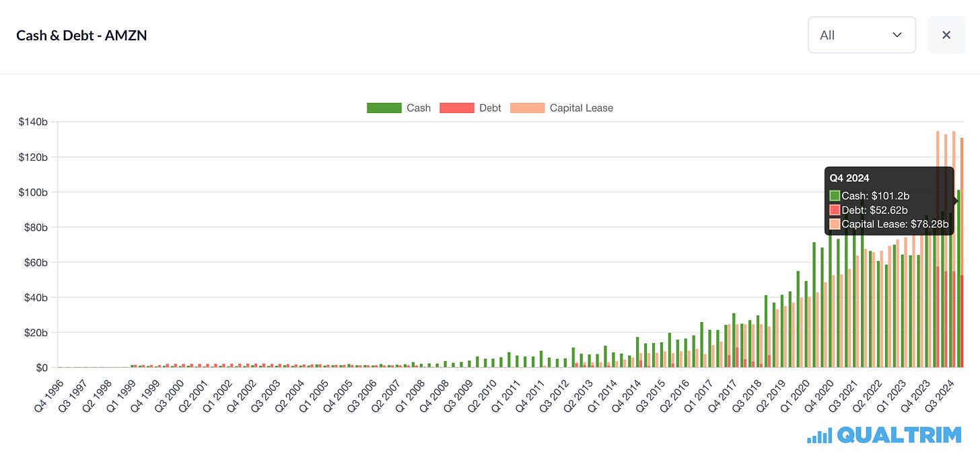Click the peach Capital Lease legend swatch

(527, 108)
